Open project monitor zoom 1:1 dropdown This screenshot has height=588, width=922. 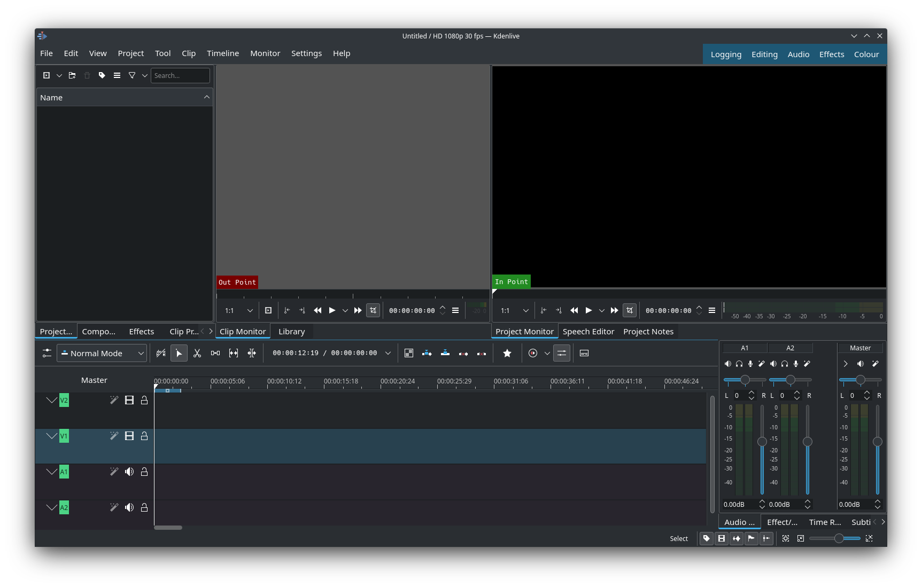(x=515, y=310)
